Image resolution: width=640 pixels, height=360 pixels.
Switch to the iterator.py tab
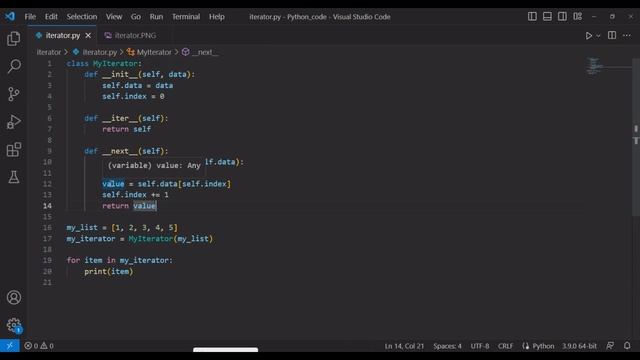[x=62, y=36]
